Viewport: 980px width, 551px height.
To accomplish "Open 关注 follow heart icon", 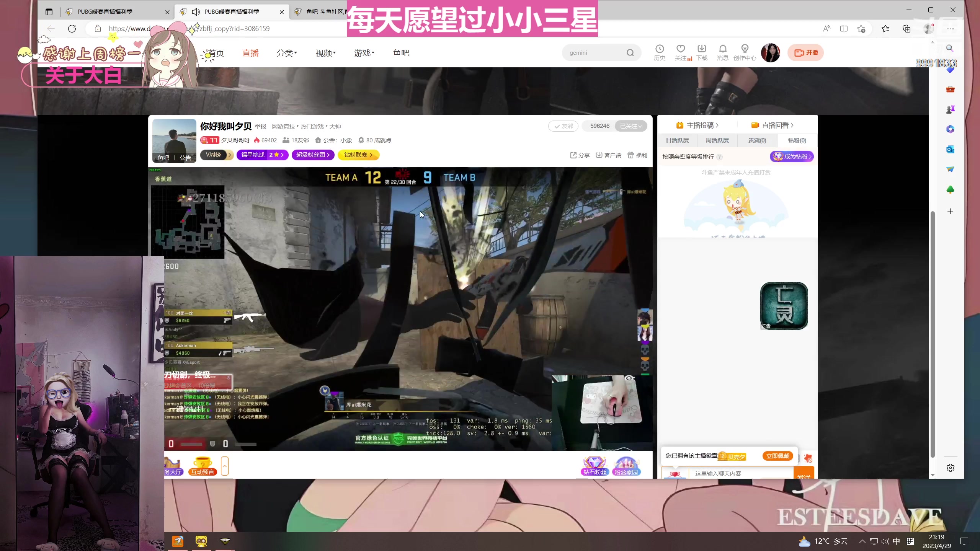I will click(681, 52).
